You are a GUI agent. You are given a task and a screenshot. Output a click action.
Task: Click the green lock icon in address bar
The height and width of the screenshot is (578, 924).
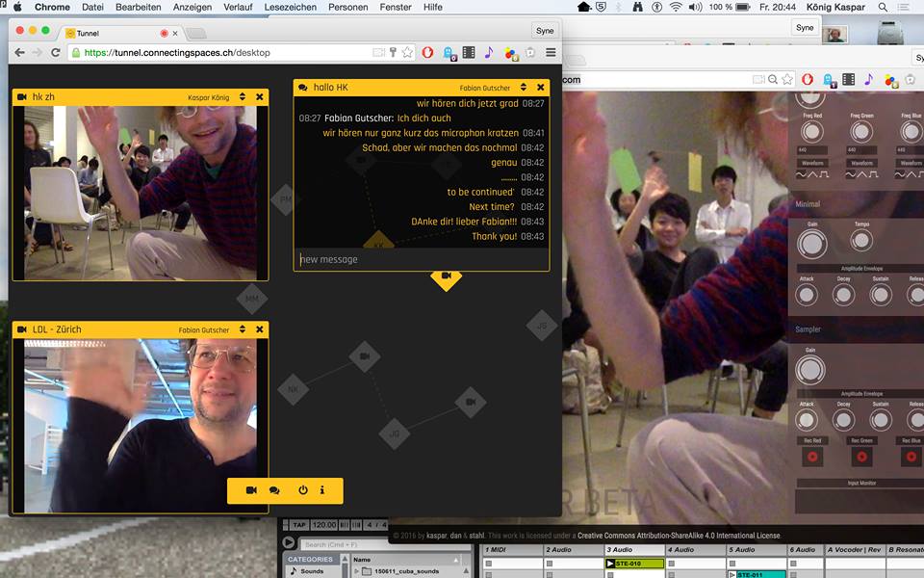pyautogui.click(x=75, y=52)
